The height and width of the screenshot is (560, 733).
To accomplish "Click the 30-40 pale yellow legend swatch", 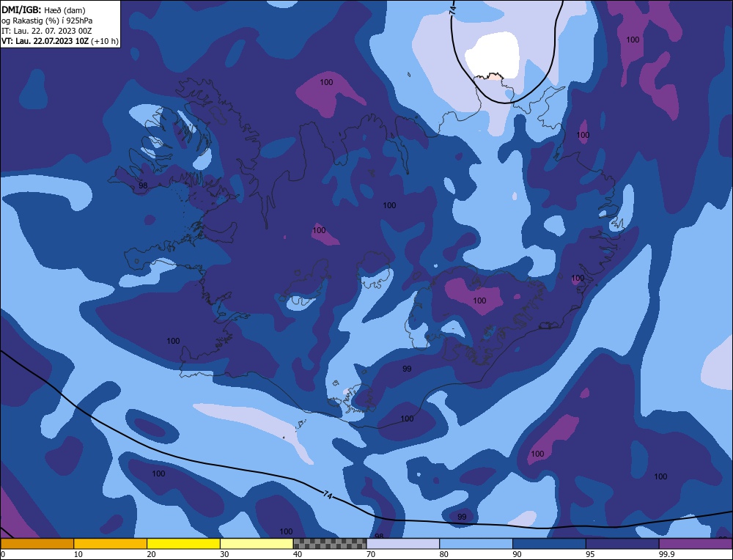I will pos(257,544).
